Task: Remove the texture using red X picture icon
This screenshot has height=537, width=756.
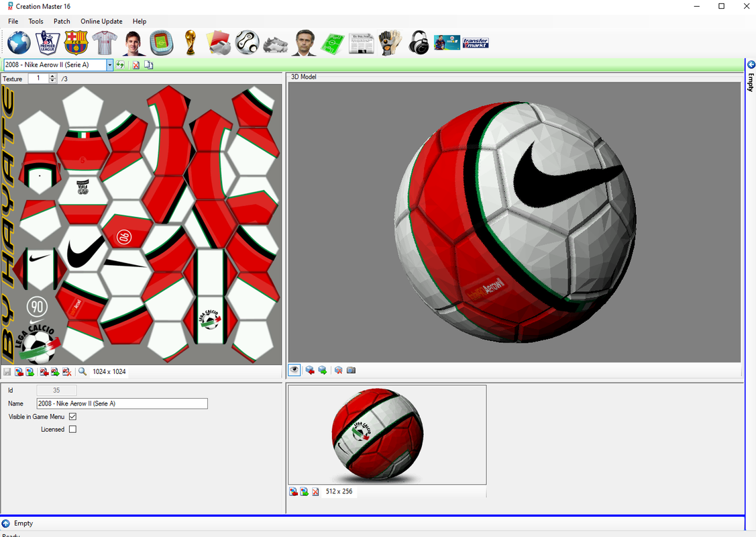Action: tap(67, 371)
